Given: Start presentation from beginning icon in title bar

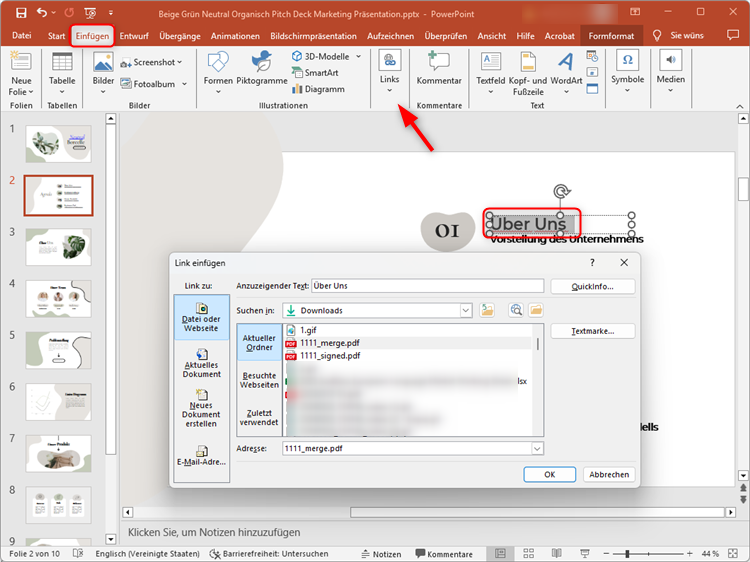Looking at the screenshot, I should tap(89, 13).
